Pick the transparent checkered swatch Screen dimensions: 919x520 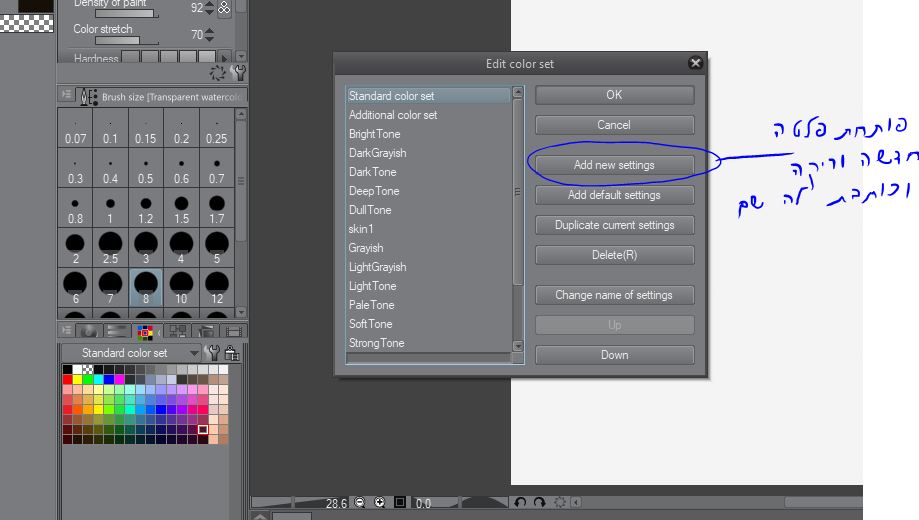coord(88,369)
